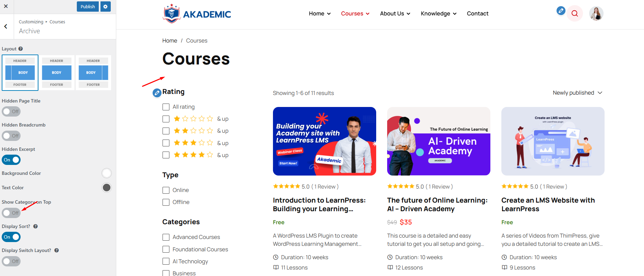Toggle the Hidden Page Title switch
Image resolution: width=644 pixels, height=276 pixels.
click(11, 111)
